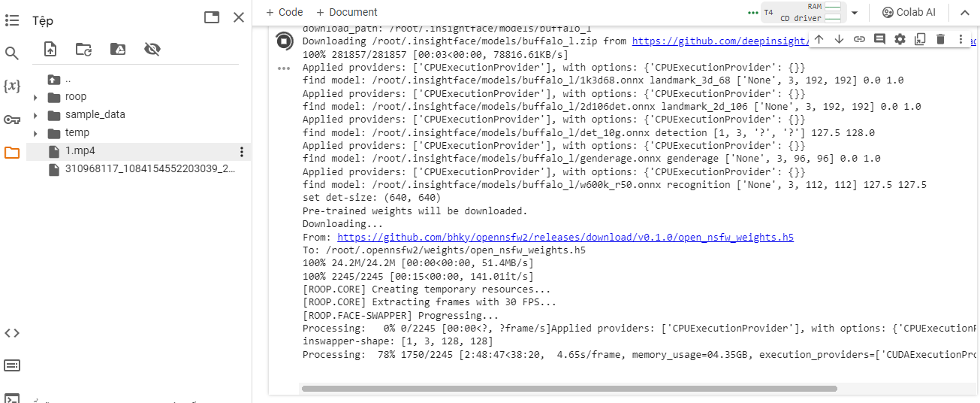Open runtime connection dropdown arrow next to RAM
The height and width of the screenshot is (403, 980).
tap(855, 13)
